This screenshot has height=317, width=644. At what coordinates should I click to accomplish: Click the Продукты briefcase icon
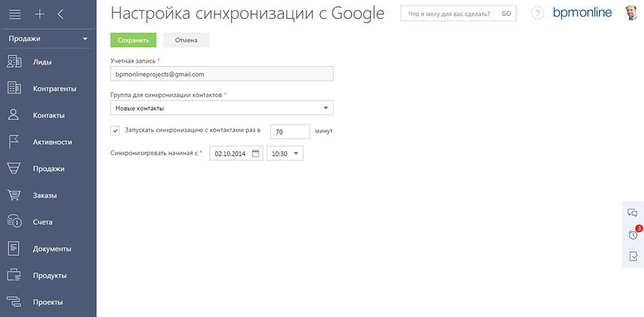(x=14, y=276)
